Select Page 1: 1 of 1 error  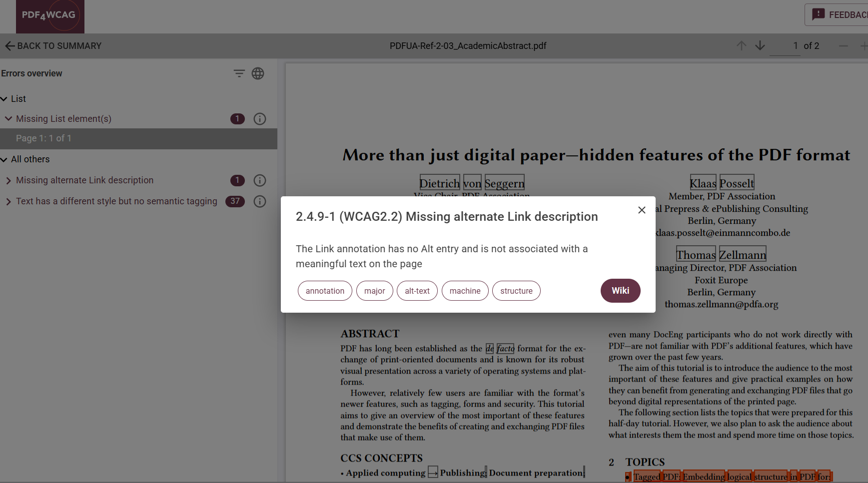click(x=43, y=138)
